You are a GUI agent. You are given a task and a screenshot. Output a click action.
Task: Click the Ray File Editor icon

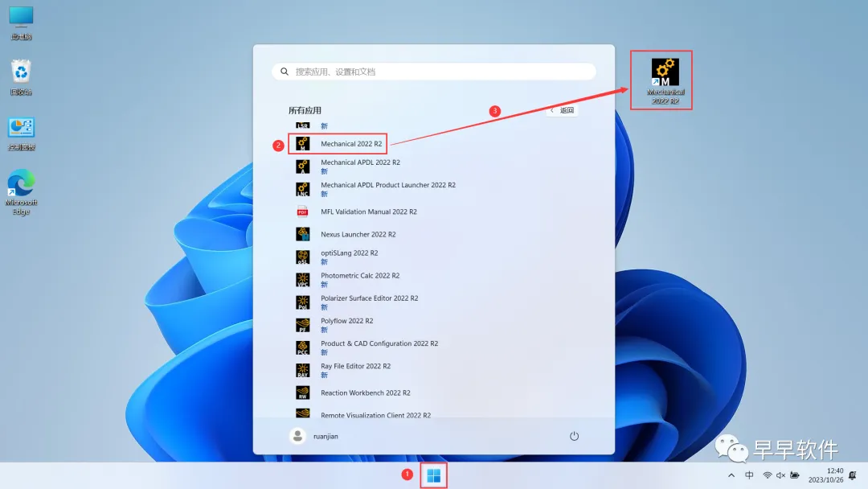(303, 371)
